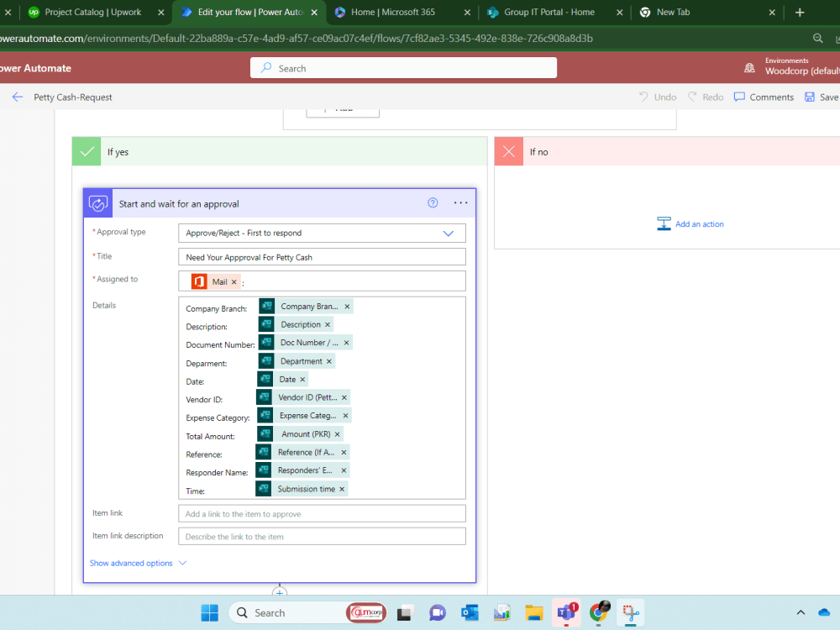Screen dimensions: 840x630
Task: Click the browser zoom magnifier icon
Action: [818, 38]
